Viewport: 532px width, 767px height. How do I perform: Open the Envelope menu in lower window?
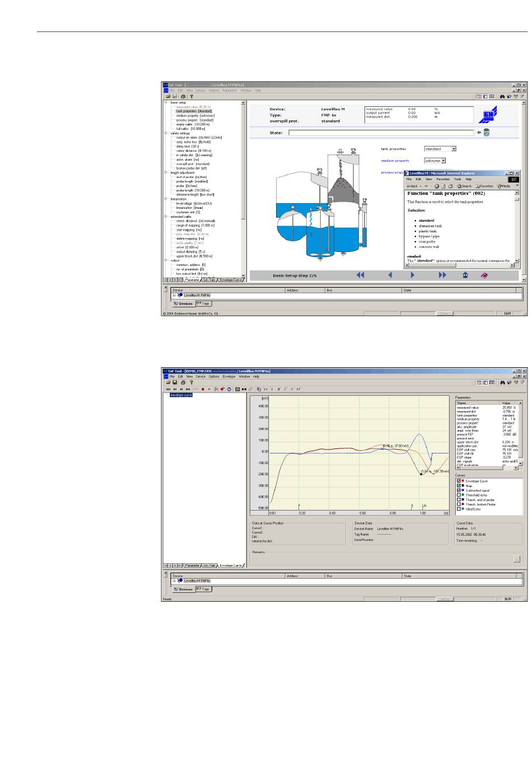(229, 376)
